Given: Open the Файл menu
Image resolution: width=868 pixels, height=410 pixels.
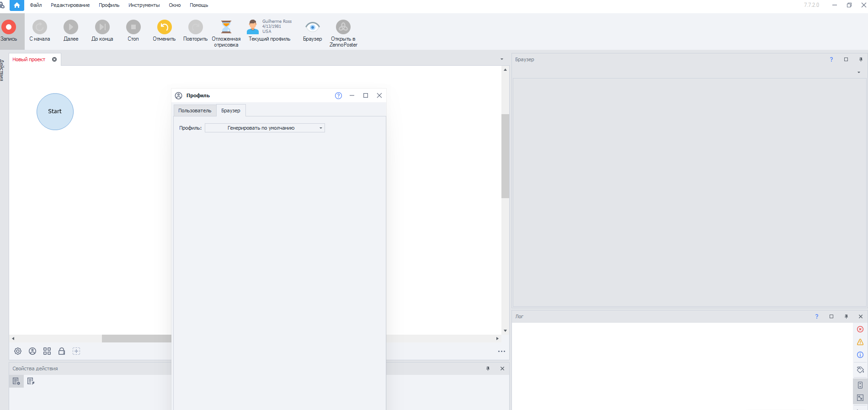Looking at the screenshot, I should point(36,5).
